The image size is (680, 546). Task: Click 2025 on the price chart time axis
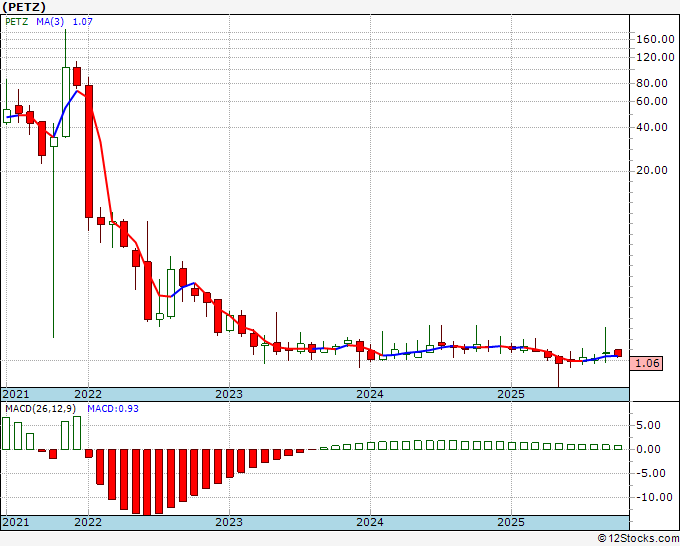click(x=511, y=394)
